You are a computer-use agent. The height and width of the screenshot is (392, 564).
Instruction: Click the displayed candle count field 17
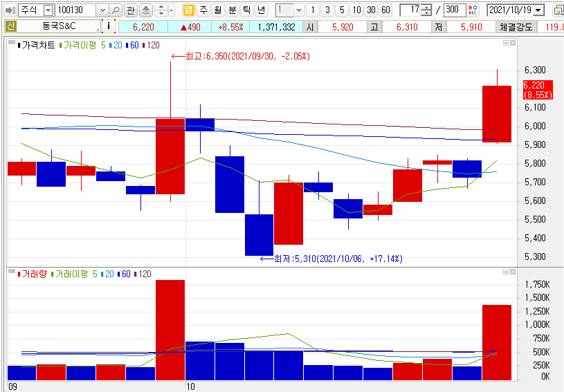click(410, 10)
